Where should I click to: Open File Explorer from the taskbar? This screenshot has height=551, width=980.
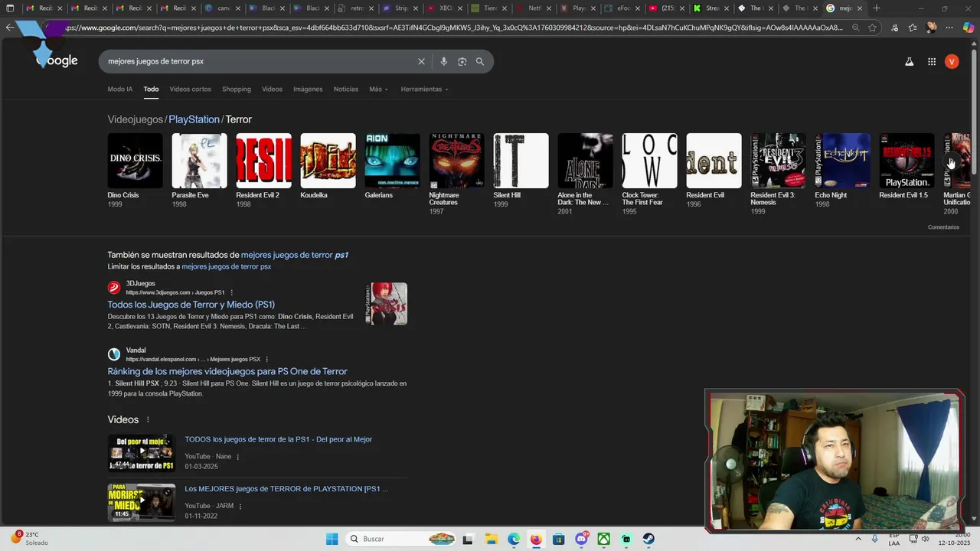pyautogui.click(x=491, y=539)
